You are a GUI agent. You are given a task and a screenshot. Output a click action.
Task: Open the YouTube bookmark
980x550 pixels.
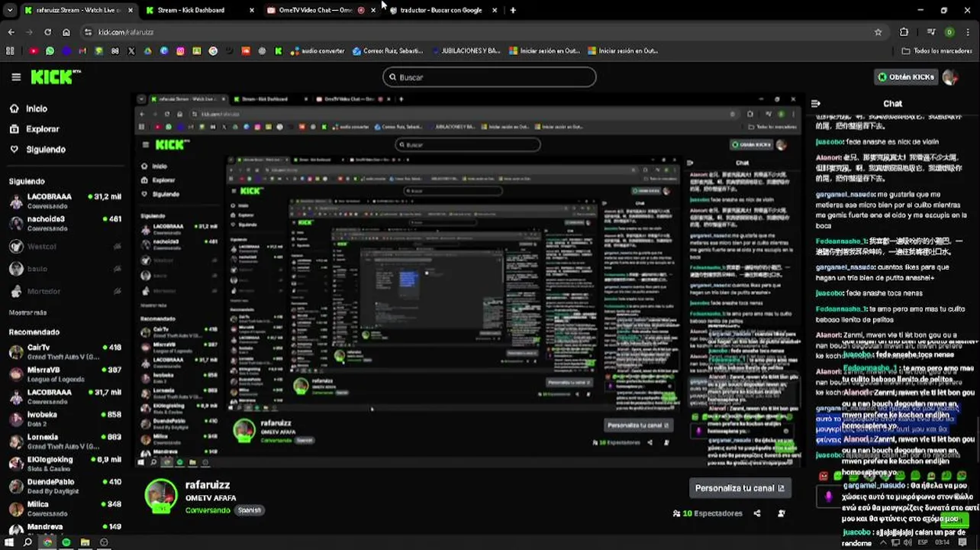pyautogui.click(x=33, y=51)
